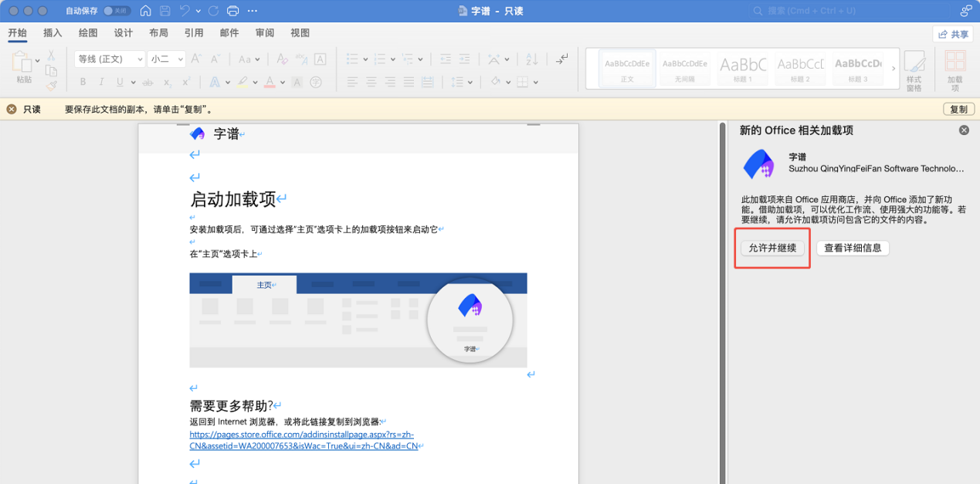The image size is (980, 484).
Task: Toggle Bold formatting button
Action: click(x=83, y=83)
